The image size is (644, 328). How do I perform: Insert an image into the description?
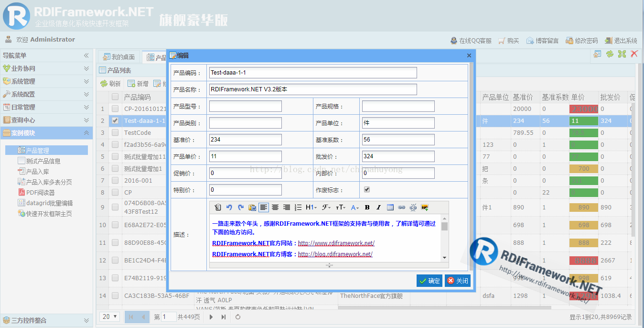point(425,207)
